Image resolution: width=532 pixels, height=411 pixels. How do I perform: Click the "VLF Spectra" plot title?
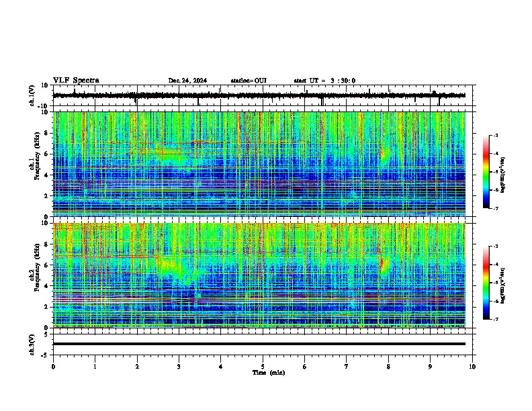[76, 81]
